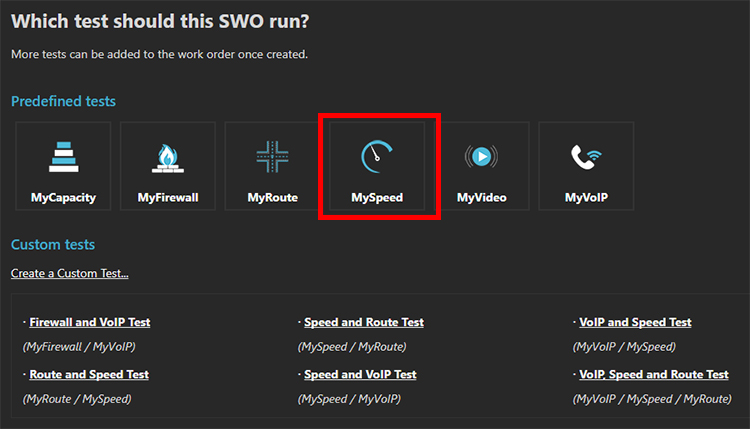Viewport: 750px width, 429px height.
Task: Click the MyCapacity stacked pyramid icon
Action: click(x=63, y=156)
